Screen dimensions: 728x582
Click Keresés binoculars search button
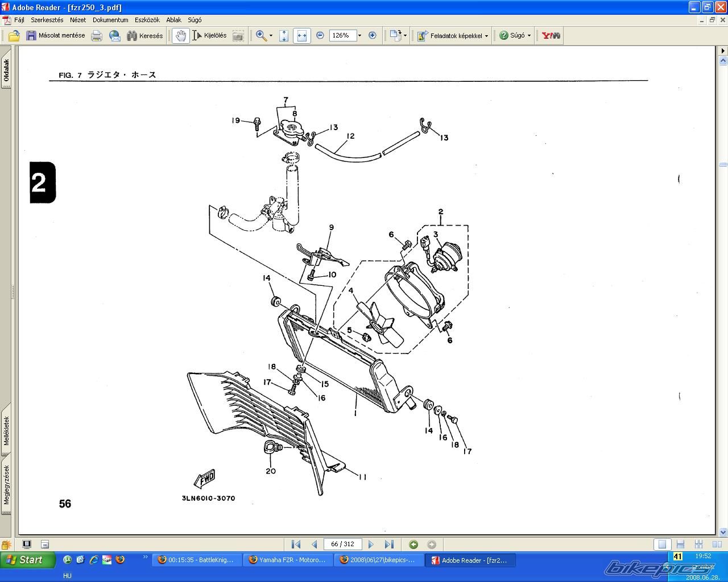click(x=144, y=36)
